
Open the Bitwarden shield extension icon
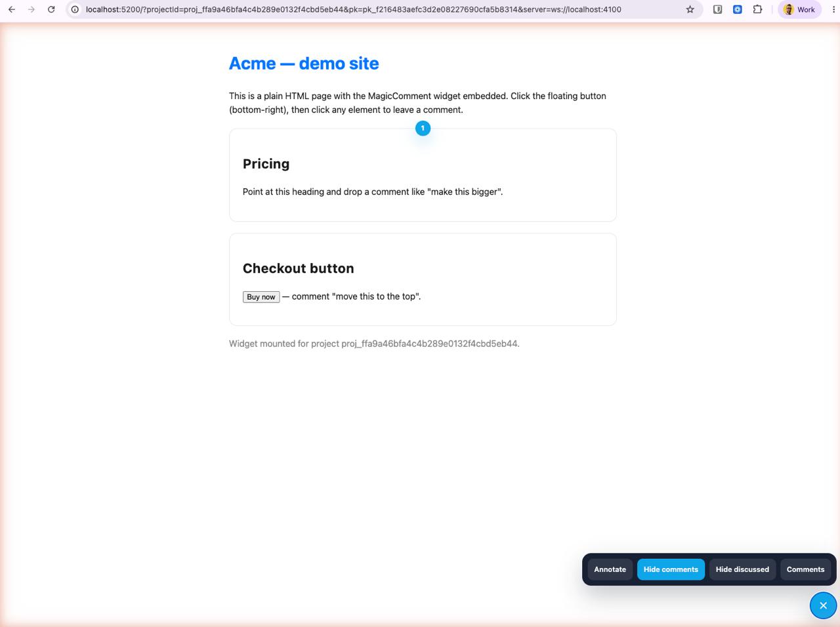[x=717, y=9]
